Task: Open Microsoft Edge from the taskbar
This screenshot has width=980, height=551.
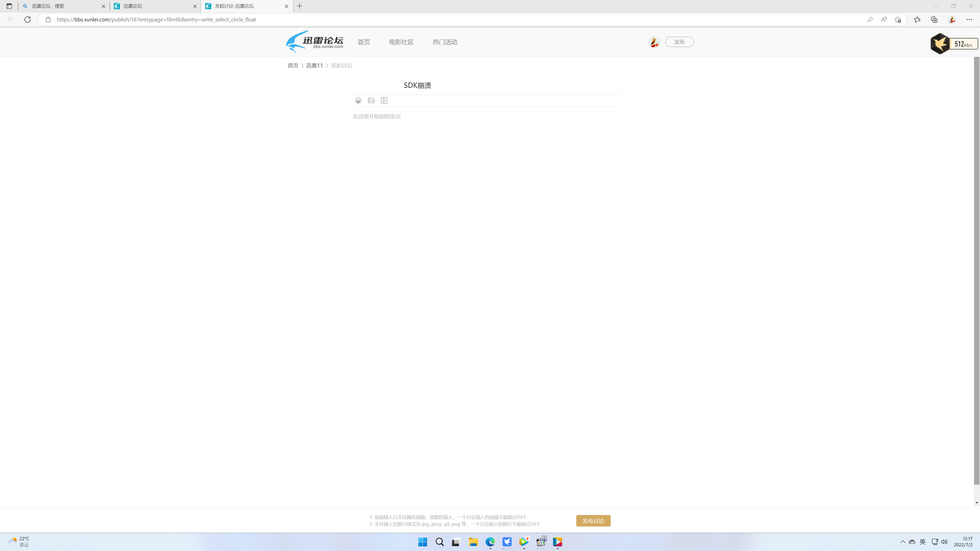Action: click(490, 542)
